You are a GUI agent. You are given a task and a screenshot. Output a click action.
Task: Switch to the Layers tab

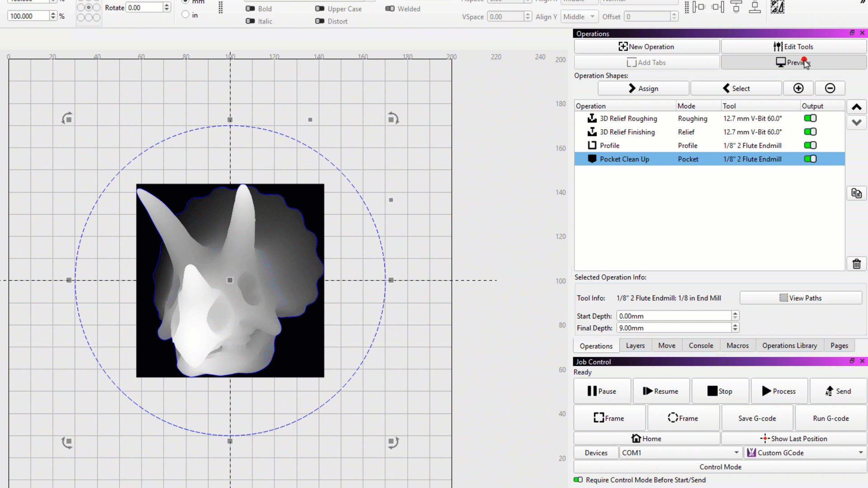635,346
